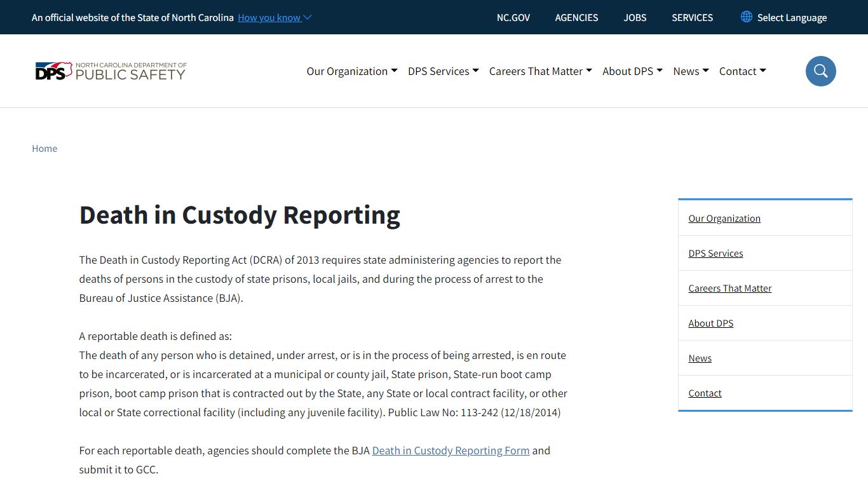Image resolution: width=868 pixels, height=488 pixels.
Task: Expand the Our Organization dropdown in navbar
Action: pyautogui.click(x=352, y=71)
